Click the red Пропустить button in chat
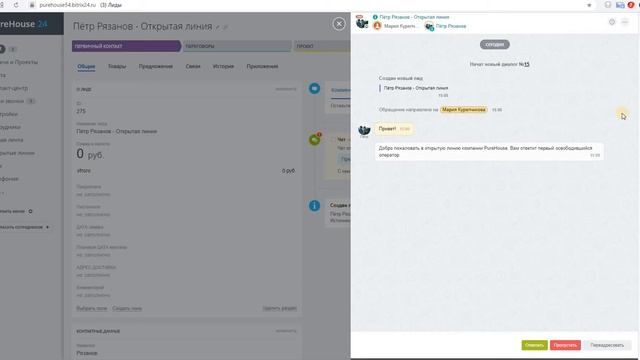Screen dimensions: 640x360 (x=565, y=345)
